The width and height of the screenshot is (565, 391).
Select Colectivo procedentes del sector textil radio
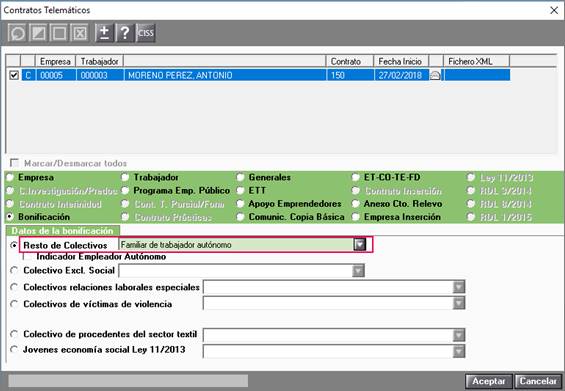tap(14, 334)
